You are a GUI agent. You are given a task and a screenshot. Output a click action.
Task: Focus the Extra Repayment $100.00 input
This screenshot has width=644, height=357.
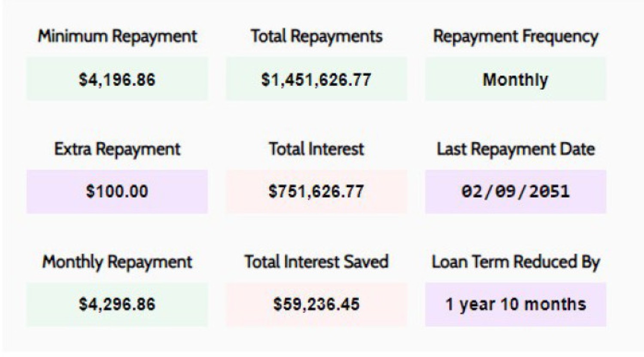pyautogui.click(x=117, y=192)
